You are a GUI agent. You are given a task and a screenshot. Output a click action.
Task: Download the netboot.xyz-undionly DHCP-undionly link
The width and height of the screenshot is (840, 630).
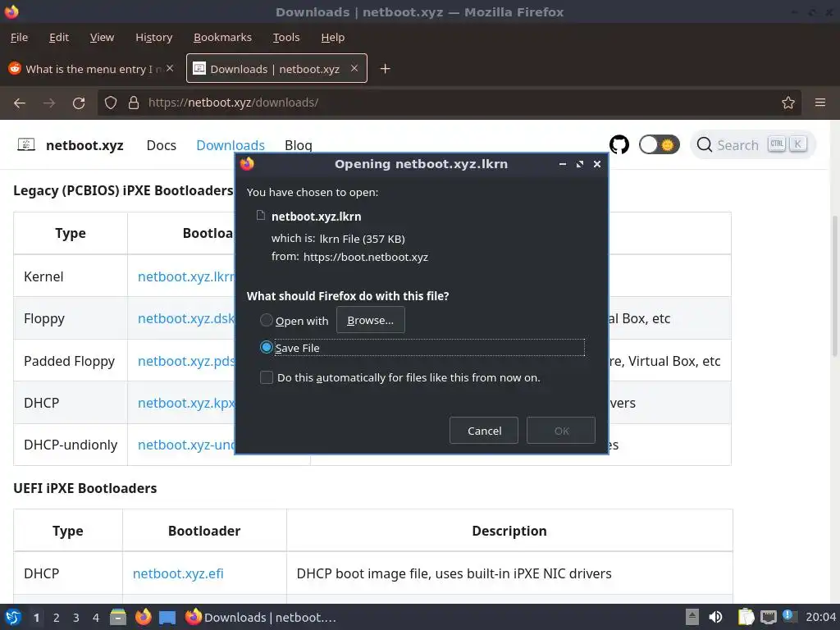tap(186, 445)
